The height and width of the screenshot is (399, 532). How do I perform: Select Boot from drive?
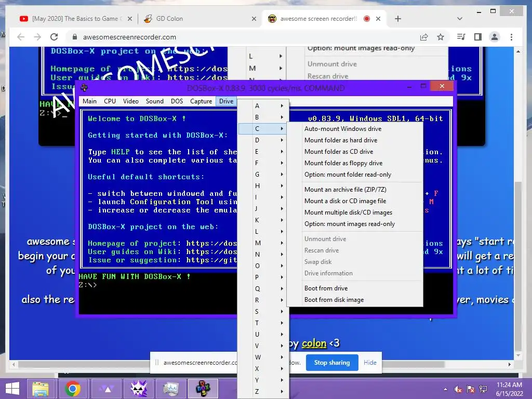coord(355,288)
